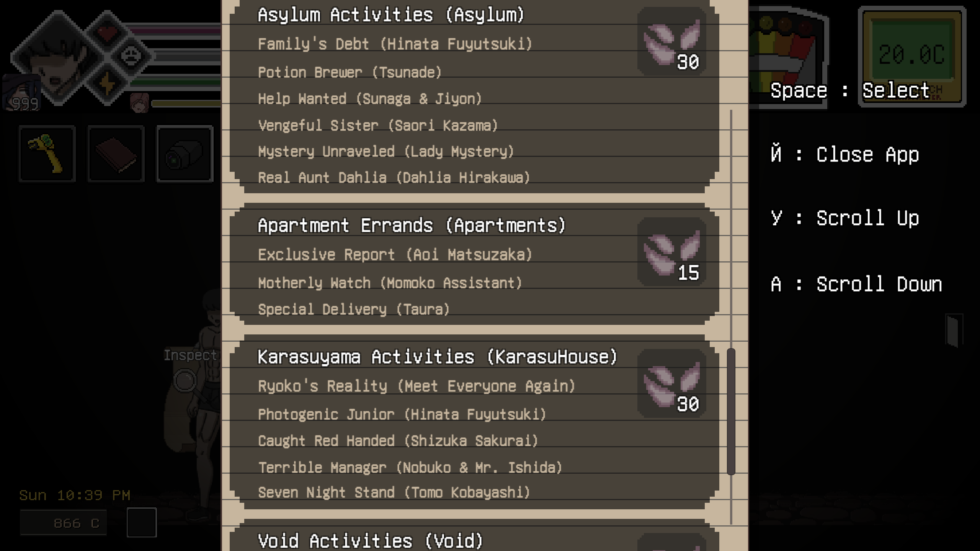980x551 pixels.
Task: Select the yellow flashlight inventory slot
Action: pyautogui.click(x=47, y=153)
